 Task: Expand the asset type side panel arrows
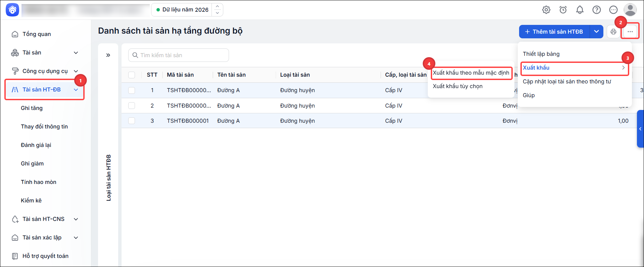(x=108, y=55)
